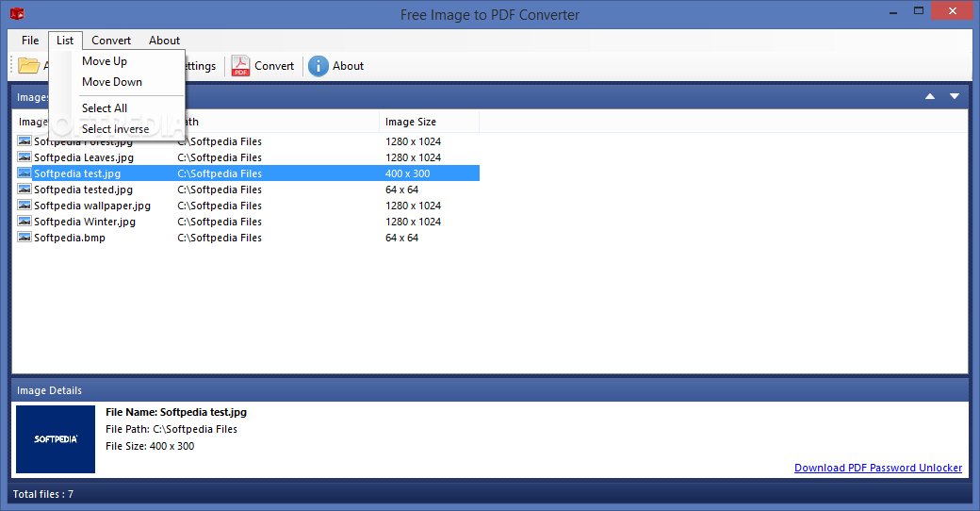Click the 'Total files : 7' status text

[43, 494]
